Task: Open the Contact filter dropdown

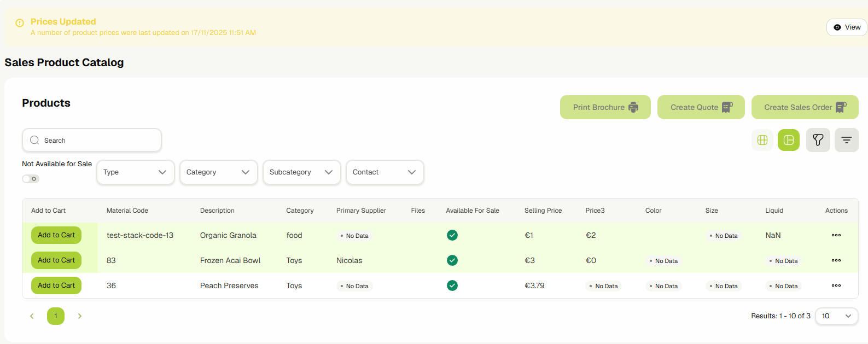Action: 385,172
